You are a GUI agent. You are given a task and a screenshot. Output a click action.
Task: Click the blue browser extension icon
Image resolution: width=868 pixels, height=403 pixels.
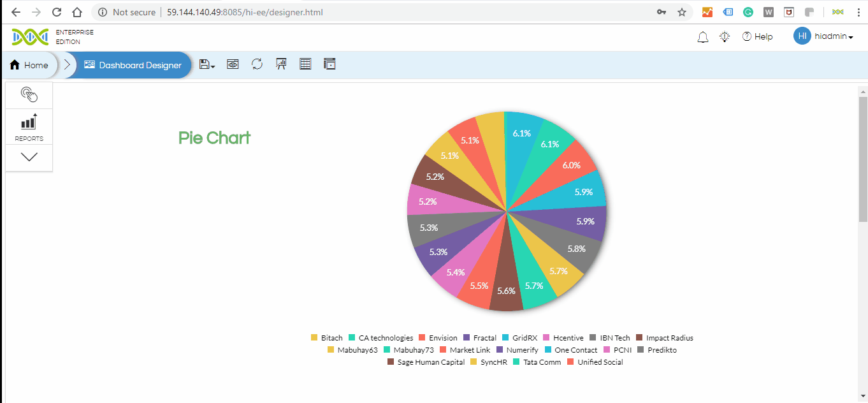coord(728,12)
